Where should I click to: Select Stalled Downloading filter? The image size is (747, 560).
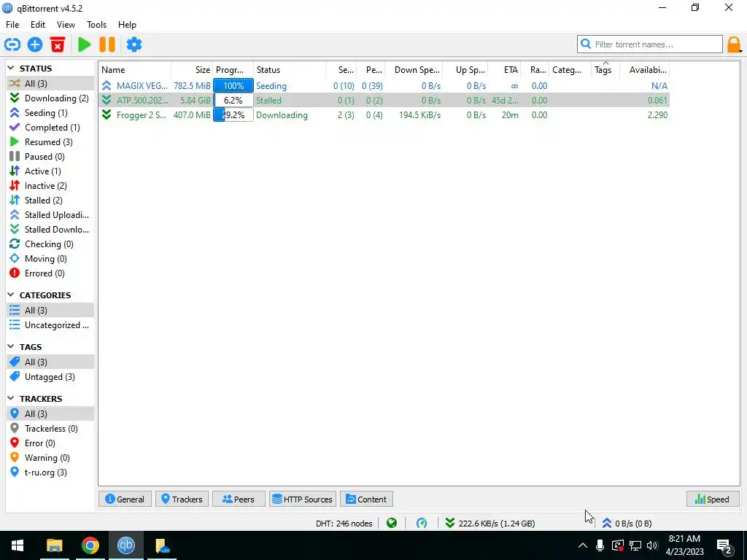click(x=50, y=230)
